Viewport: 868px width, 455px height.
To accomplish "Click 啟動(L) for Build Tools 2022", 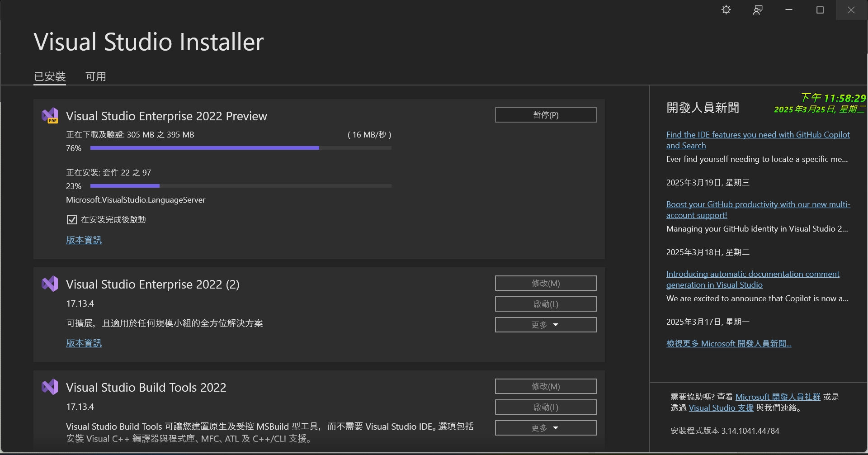I will pyautogui.click(x=546, y=407).
